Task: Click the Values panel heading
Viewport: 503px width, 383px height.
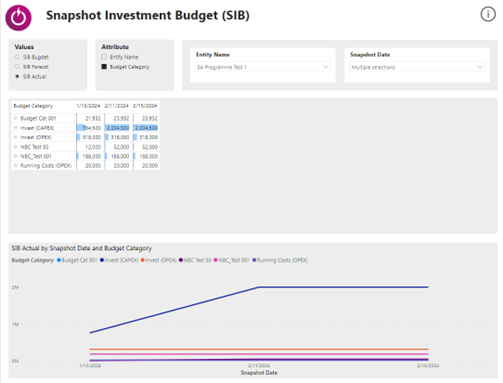Action: point(24,47)
